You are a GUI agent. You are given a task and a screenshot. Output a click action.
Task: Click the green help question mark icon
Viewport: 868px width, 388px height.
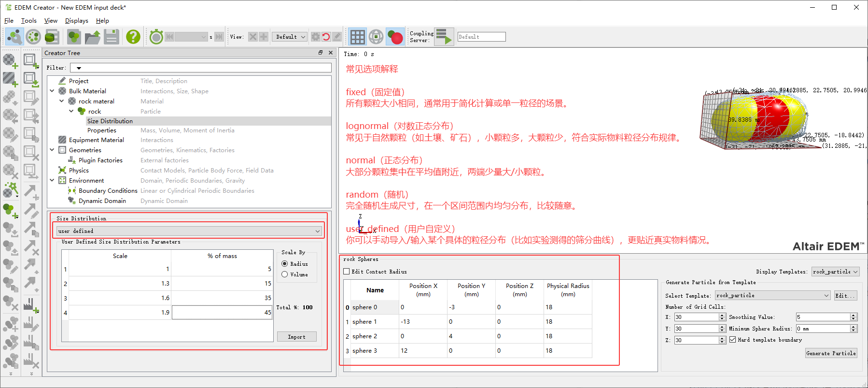click(x=133, y=37)
